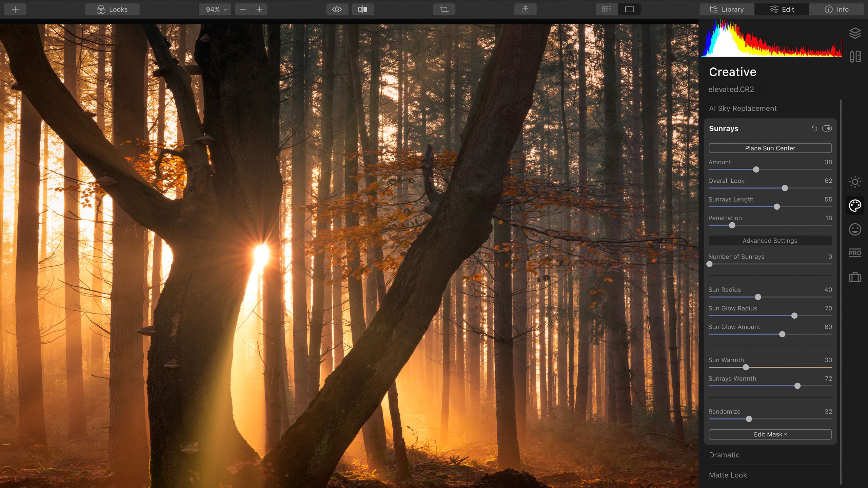Select the Essentials sun icon
Viewport: 868px width, 488px height.
(x=855, y=182)
